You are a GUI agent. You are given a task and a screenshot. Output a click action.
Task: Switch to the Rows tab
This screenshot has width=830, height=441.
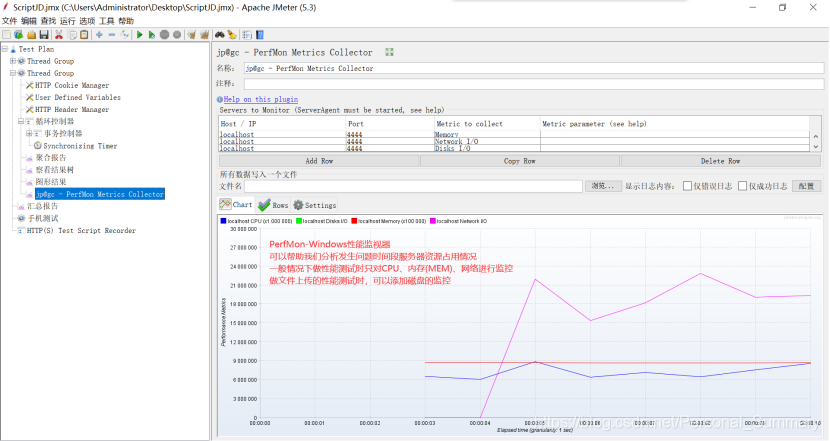(x=273, y=205)
